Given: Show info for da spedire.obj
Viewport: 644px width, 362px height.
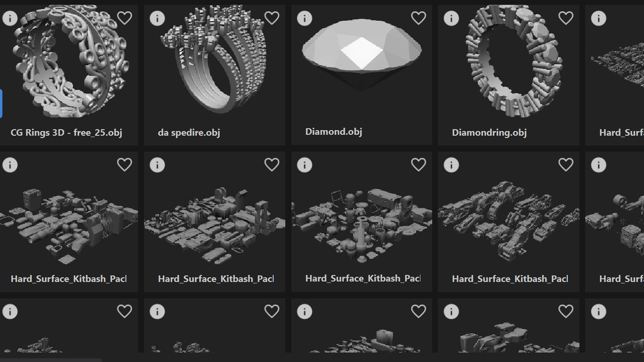Looking at the screenshot, I should click(157, 18).
